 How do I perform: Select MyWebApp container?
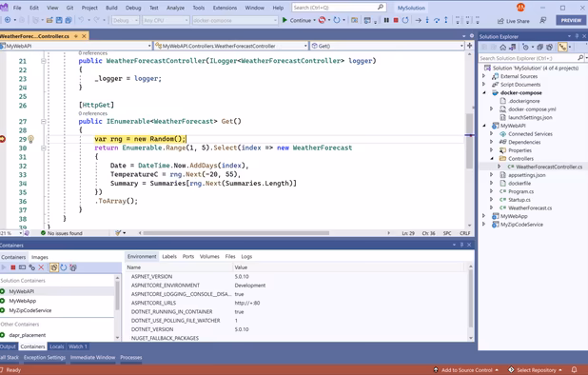(x=23, y=301)
